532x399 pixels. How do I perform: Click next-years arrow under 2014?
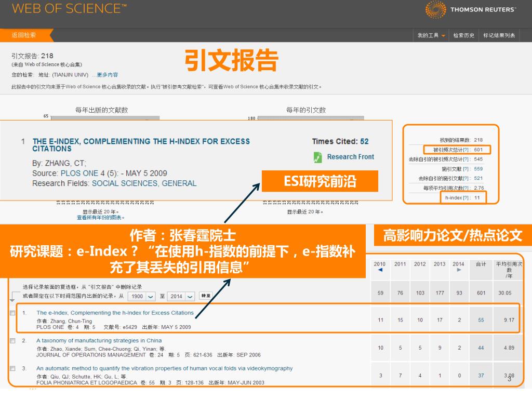coord(459,270)
